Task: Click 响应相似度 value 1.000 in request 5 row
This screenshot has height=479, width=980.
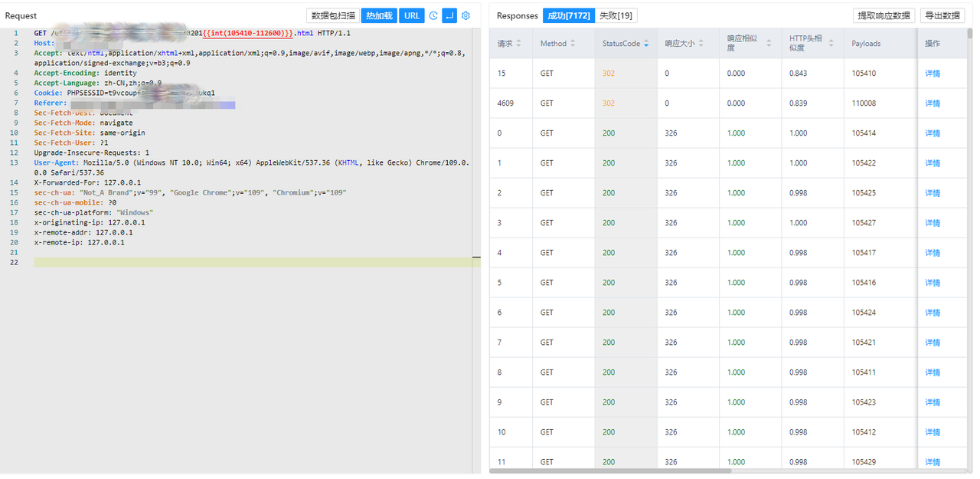Action: 736,283
